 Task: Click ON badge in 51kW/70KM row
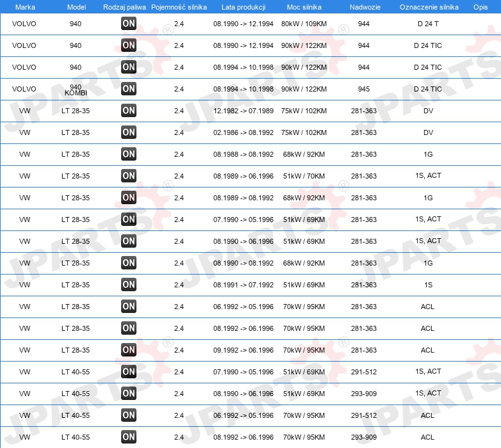pos(129,176)
